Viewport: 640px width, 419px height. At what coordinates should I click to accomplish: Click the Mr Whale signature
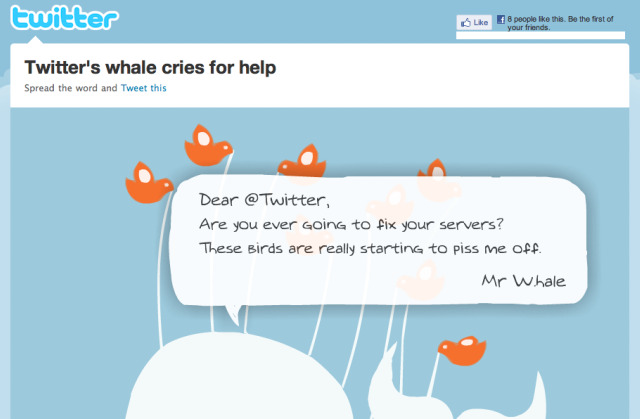[524, 281]
